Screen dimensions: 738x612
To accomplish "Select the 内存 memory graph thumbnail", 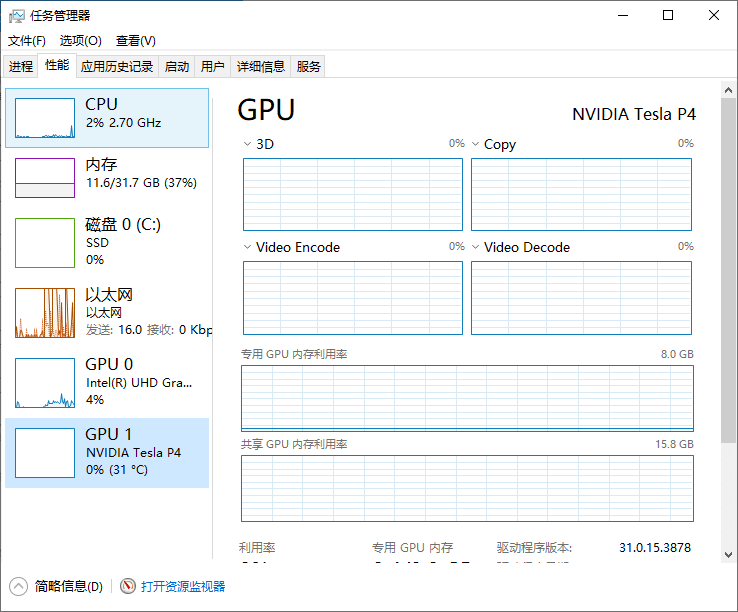I will tap(45, 178).
